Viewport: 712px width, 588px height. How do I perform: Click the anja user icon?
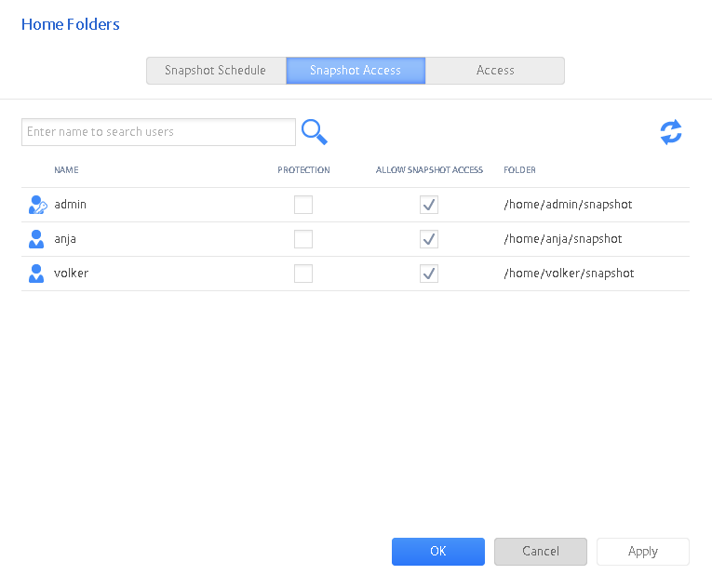(36, 239)
